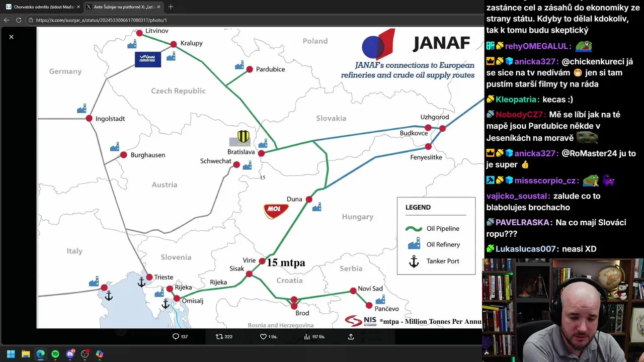644x362 pixels.
Task: Close the 'Chorvatsko odmítlo žádost' tab
Action: [x=78, y=7]
